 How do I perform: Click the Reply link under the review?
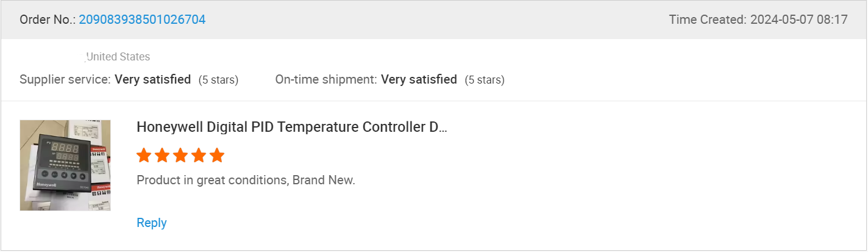pyautogui.click(x=152, y=223)
